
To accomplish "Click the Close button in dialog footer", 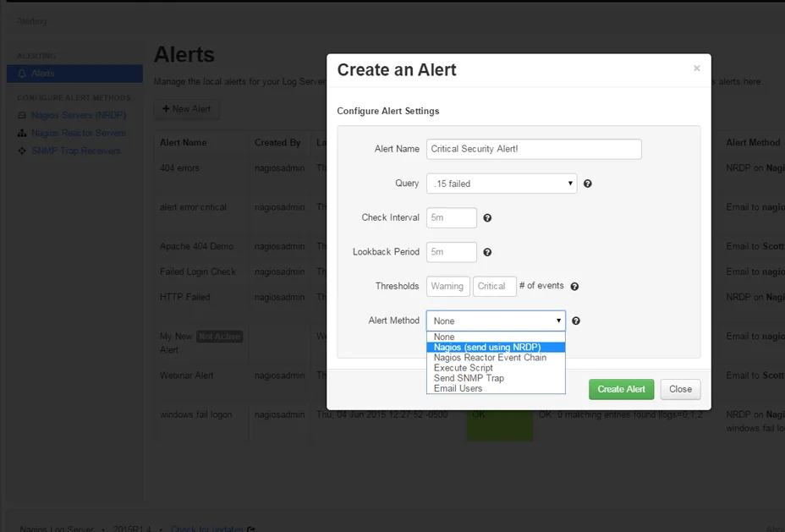I will (680, 389).
